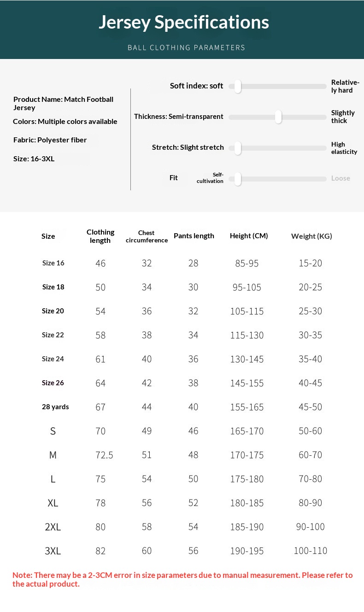Select the Clothing length column header
The image size is (364, 612).
click(x=100, y=236)
